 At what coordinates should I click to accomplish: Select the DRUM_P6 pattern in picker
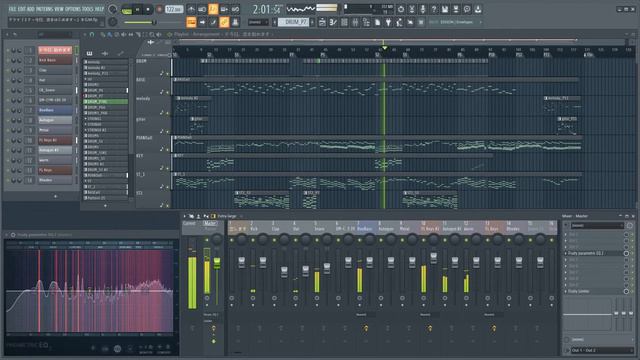106,90
